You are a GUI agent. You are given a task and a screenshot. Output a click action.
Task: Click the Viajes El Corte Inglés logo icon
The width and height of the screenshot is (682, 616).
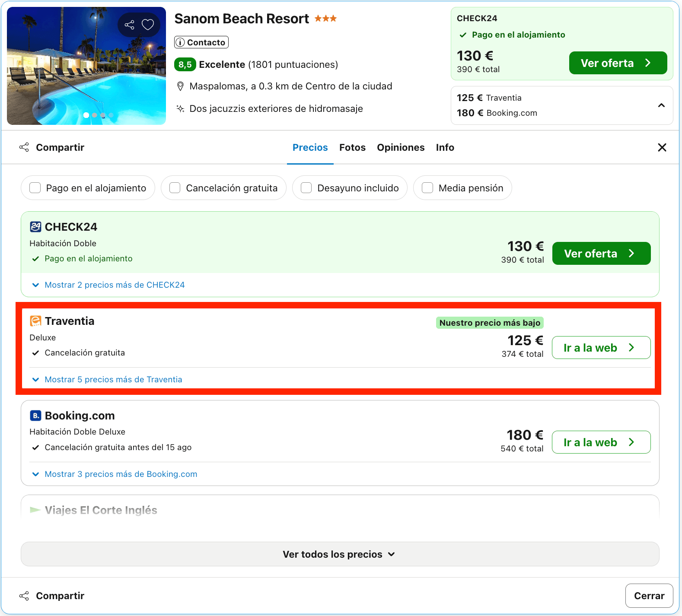tap(35, 510)
